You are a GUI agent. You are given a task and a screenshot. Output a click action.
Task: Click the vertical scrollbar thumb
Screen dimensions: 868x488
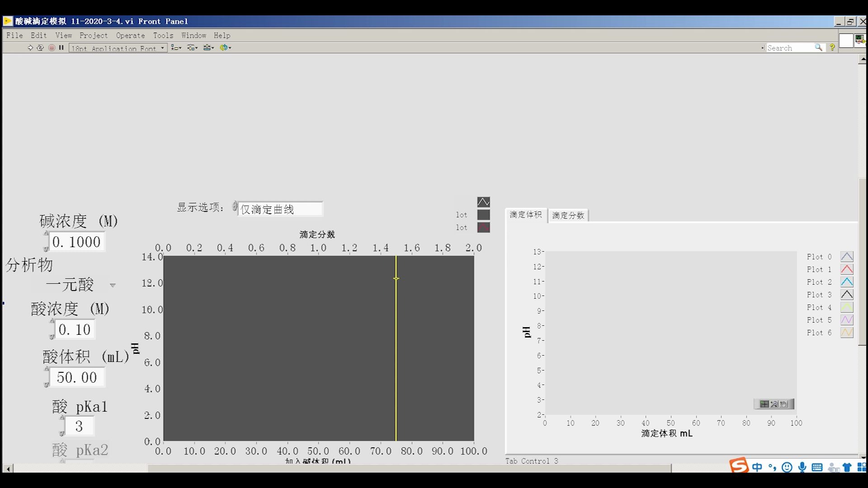pos(863,262)
